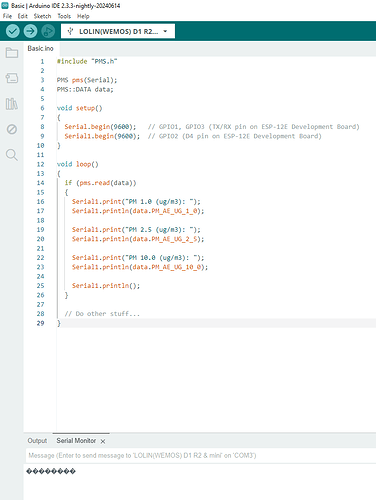Image resolution: width=376 pixels, height=500 pixels.
Task: Click the #include "PMS.h" line
Action: [x=87, y=61]
